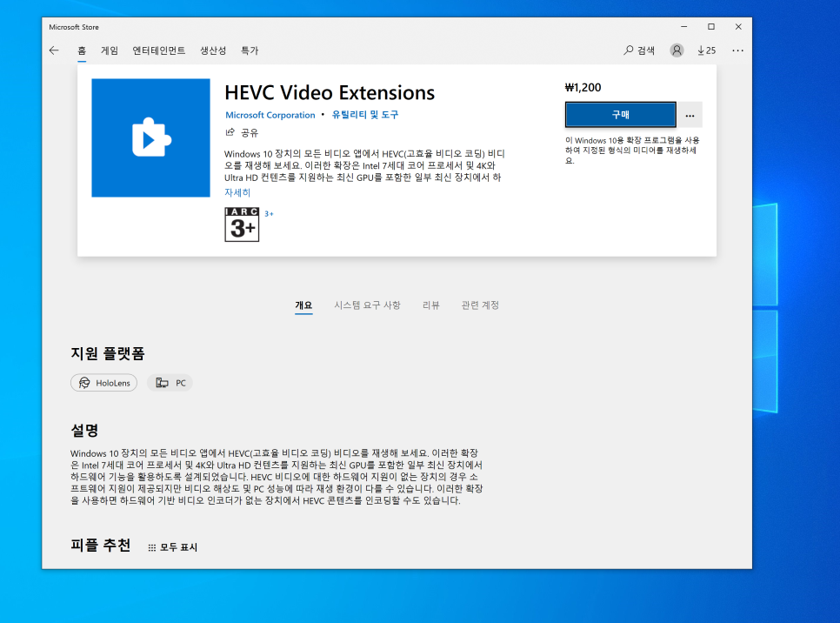Click the IARC 3+ rating badge

pos(242,224)
